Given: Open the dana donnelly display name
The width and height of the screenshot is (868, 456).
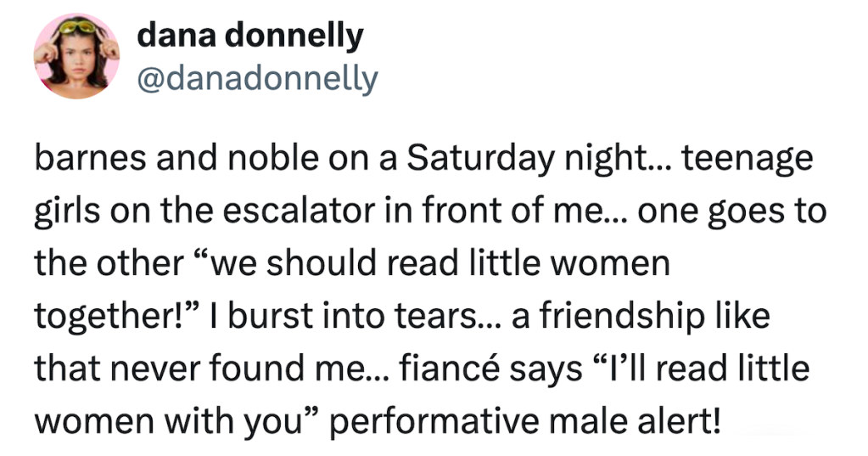Looking at the screenshot, I should 249,35.
